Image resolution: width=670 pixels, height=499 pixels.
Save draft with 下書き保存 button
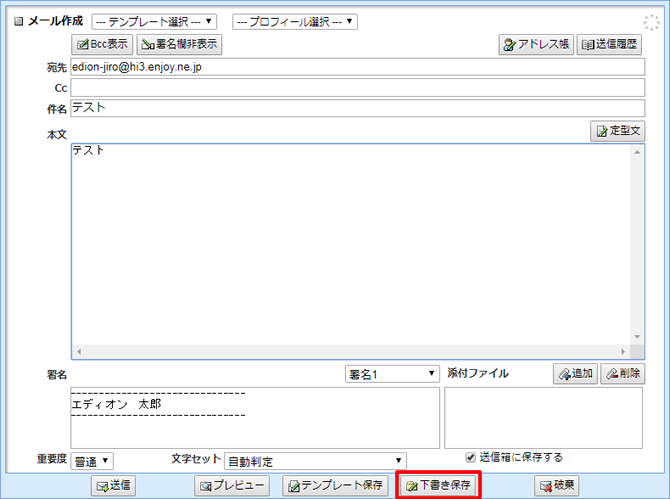coord(438,485)
